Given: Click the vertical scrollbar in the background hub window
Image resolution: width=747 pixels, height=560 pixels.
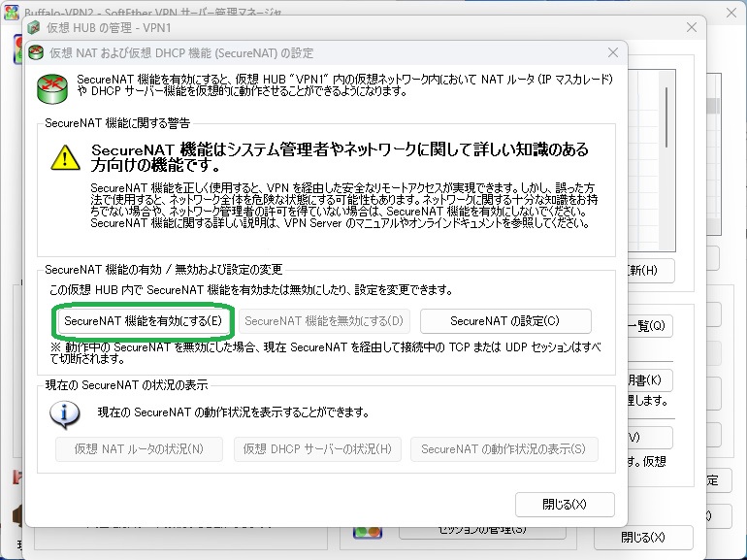Looking at the screenshot, I should [666, 117].
